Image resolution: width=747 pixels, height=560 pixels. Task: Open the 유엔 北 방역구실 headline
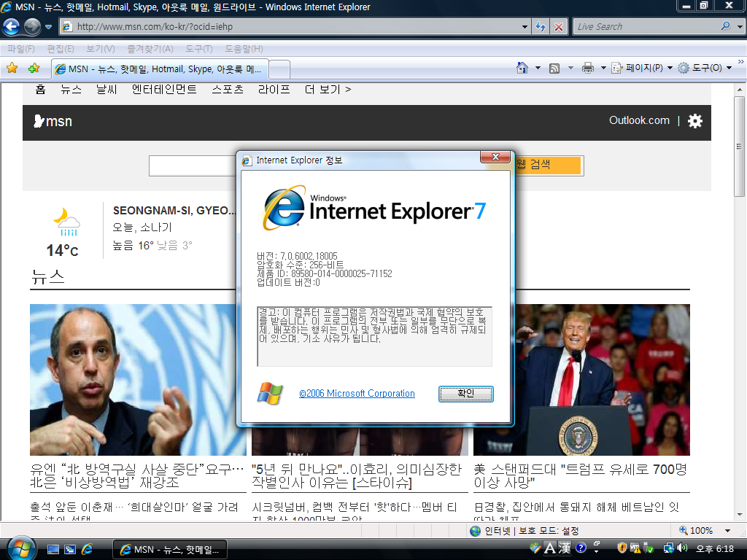(x=137, y=475)
